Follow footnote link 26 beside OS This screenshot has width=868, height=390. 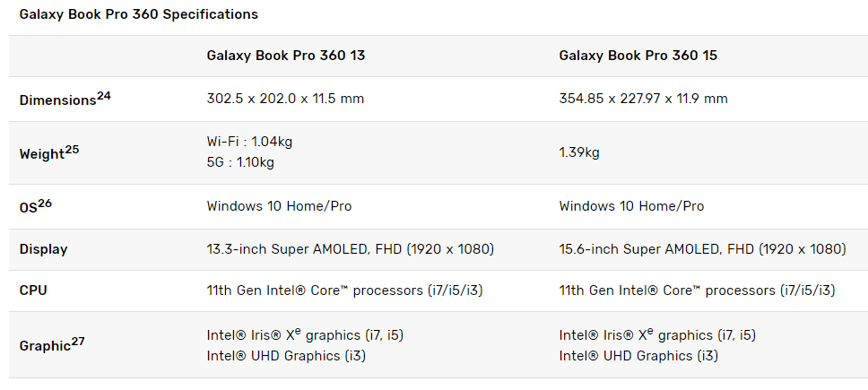(45, 203)
